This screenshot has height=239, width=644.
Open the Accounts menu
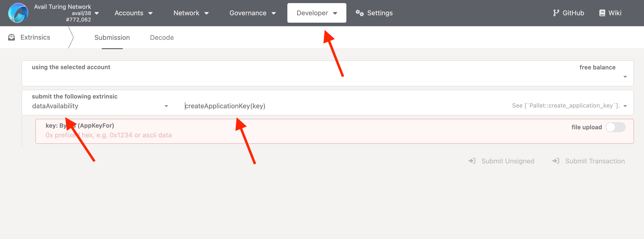point(133,13)
